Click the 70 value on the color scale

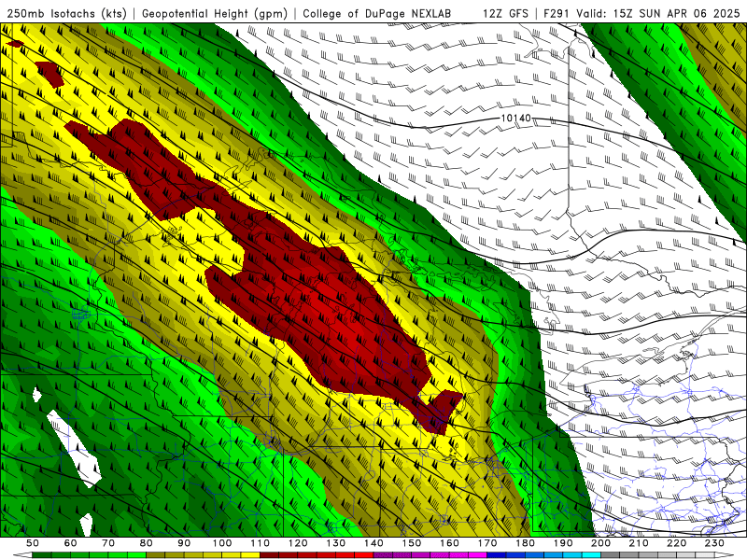coord(108,543)
